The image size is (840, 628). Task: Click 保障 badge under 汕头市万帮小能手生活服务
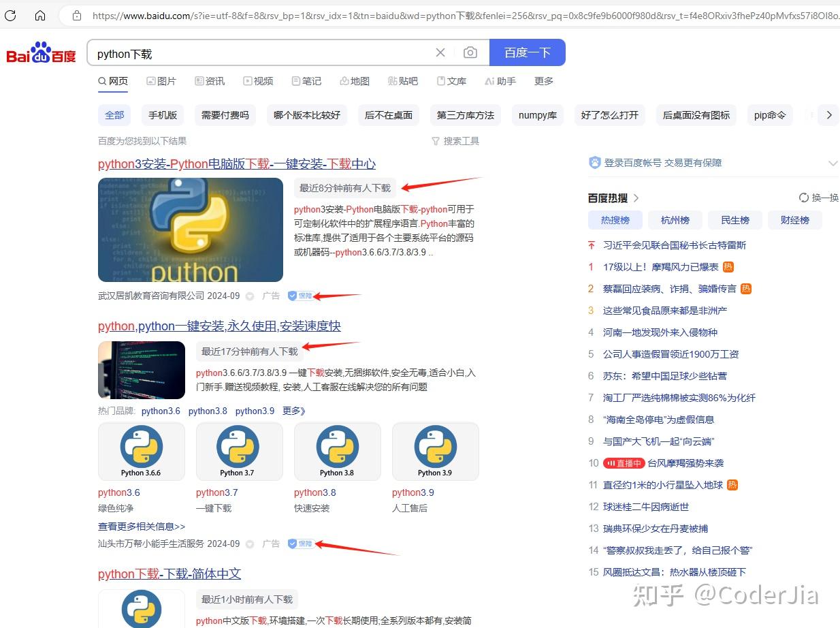300,544
